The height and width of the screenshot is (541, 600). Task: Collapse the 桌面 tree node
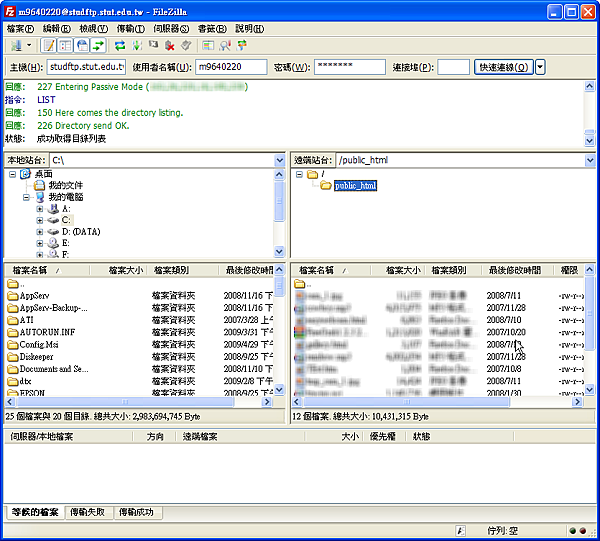click(x=13, y=174)
